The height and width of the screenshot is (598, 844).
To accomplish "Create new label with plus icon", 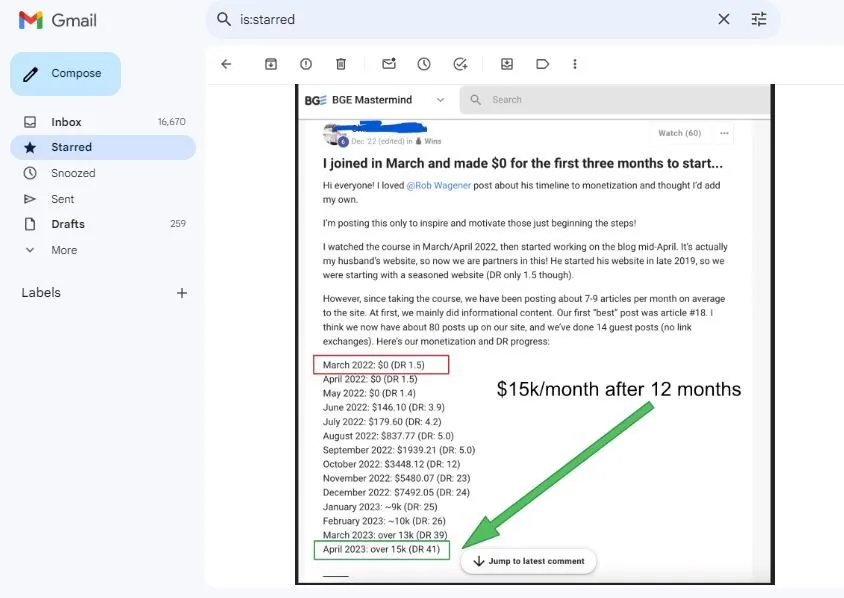I will tap(182, 293).
